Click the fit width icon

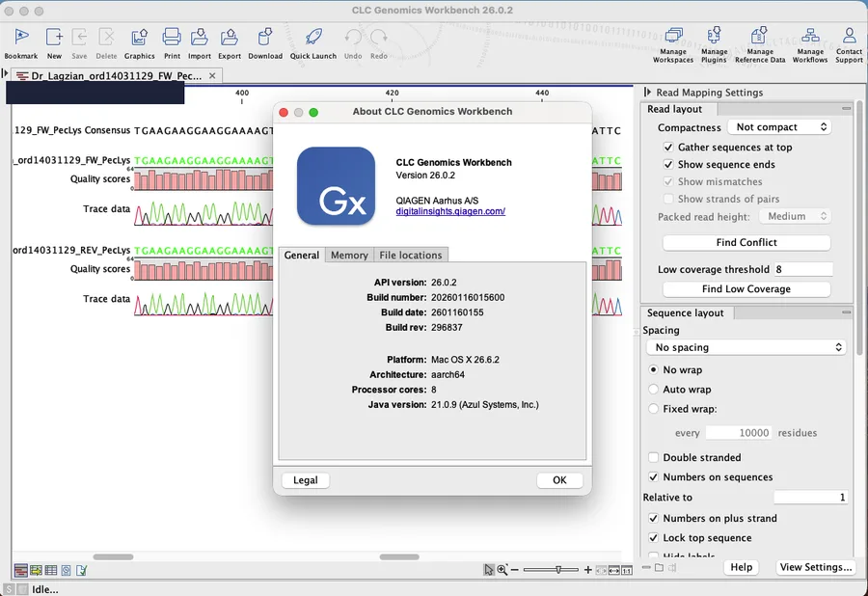tap(614, 570)
